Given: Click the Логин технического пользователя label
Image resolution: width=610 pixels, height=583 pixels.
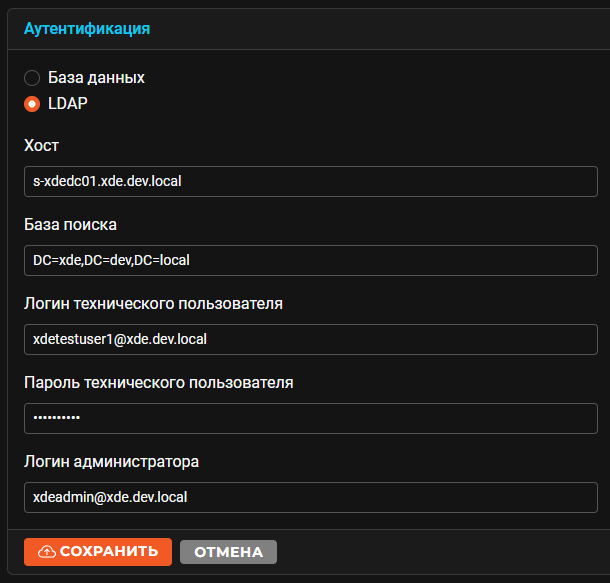Looking at the screenshot, I should coord(153,303).
